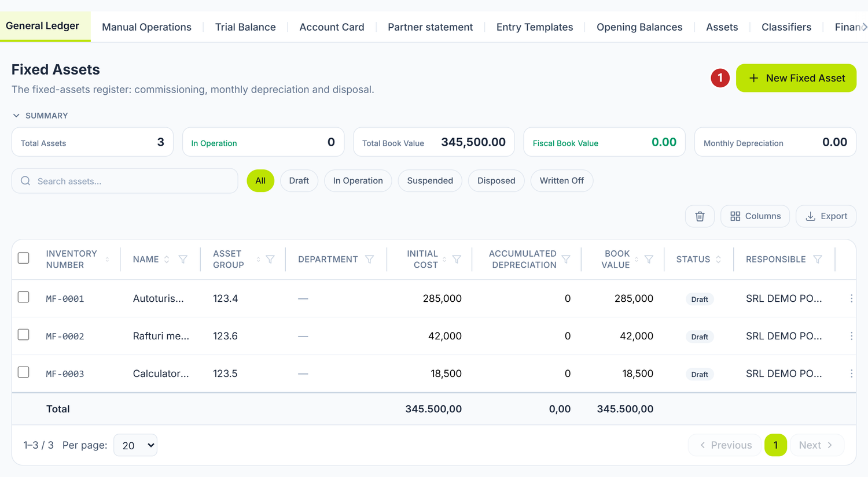Open the three-dot menu for MF-0003
This screenshot has height=477, width=868.
(x=851, y=374)
